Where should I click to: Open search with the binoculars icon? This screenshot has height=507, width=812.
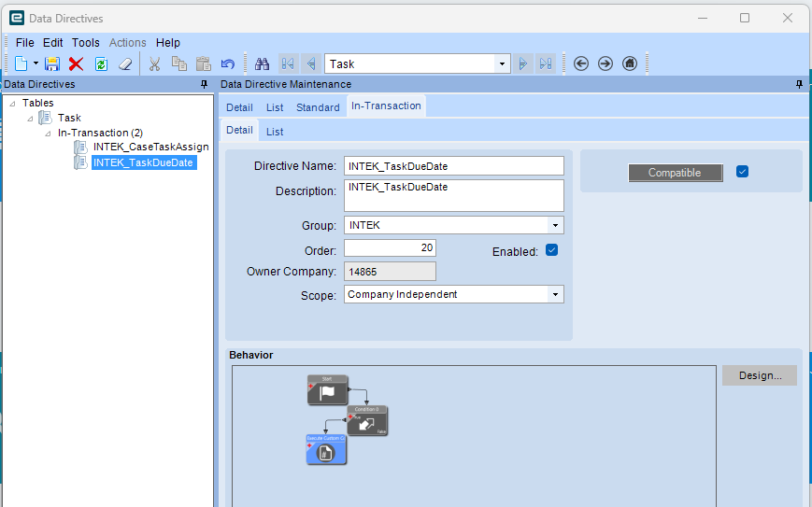pos(263,63)
